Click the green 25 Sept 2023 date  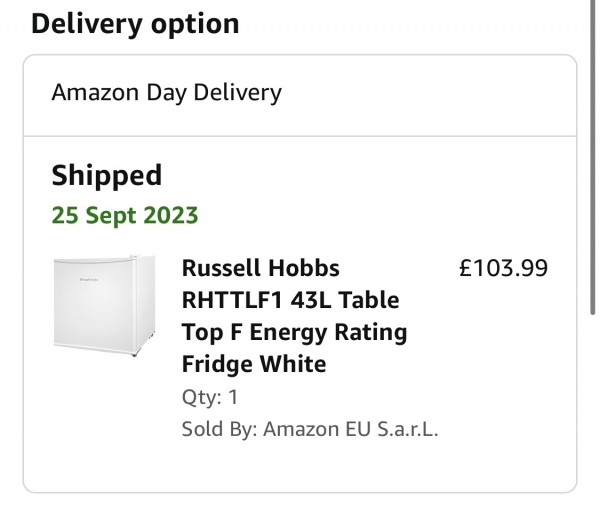[125, 215]
